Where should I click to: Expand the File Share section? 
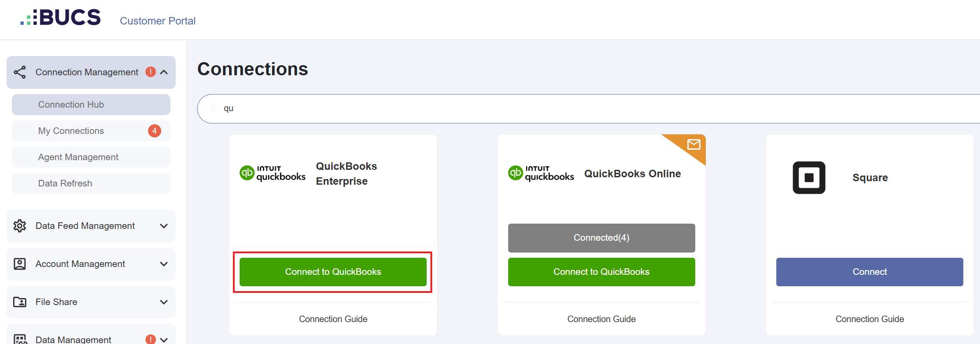tap(164, 302)
